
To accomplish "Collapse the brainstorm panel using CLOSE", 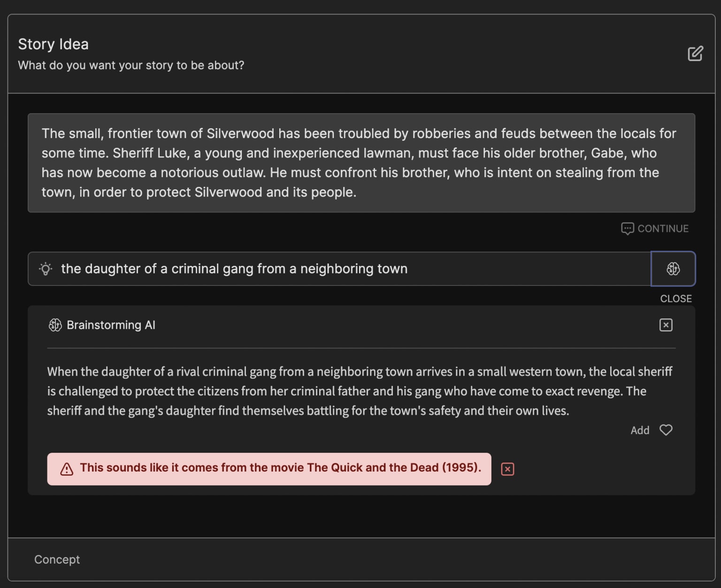I will point(675,298).
